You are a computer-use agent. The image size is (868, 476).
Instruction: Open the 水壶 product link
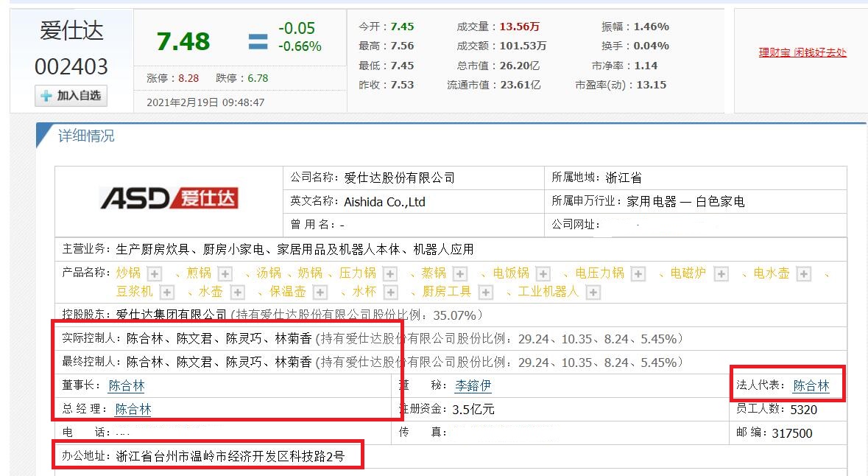(211, 292)
